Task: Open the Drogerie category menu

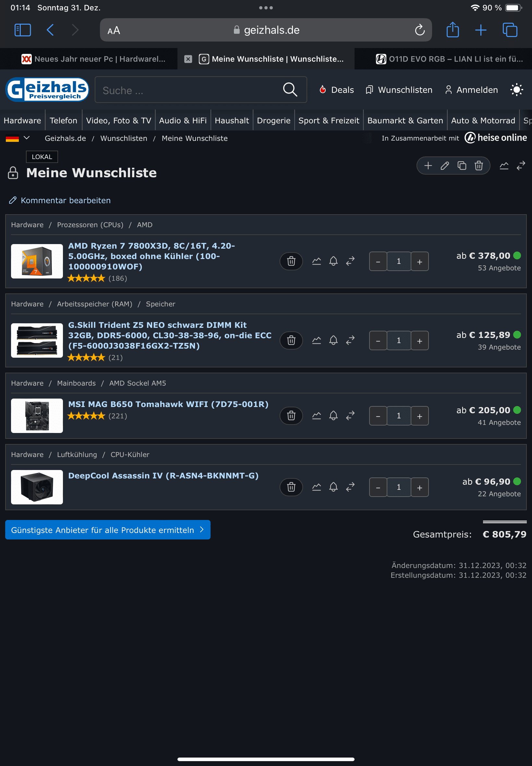Action: (x=274, y=120)
